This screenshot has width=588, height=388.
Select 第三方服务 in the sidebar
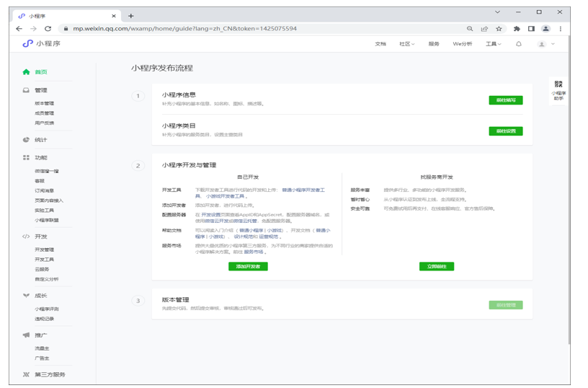[50, 374]
